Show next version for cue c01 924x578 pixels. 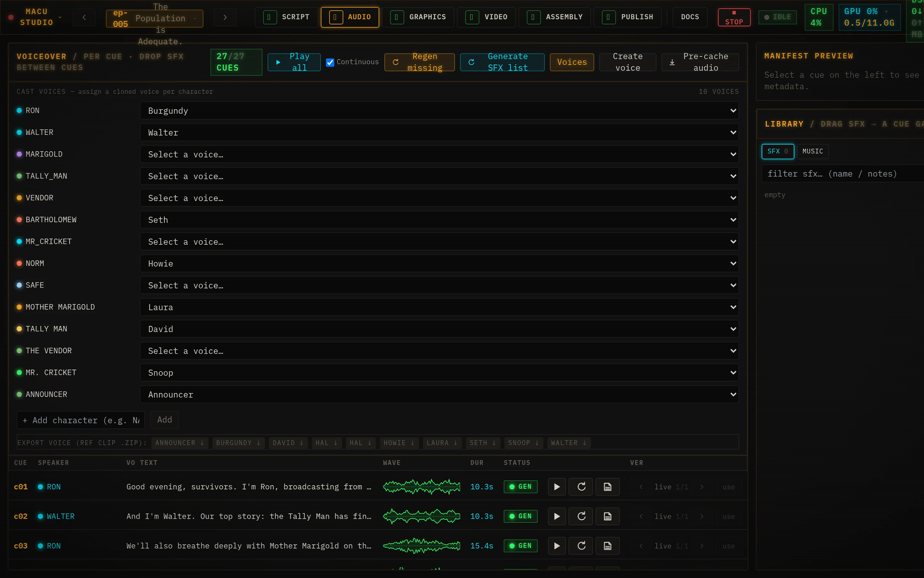(x=702, y=486)
